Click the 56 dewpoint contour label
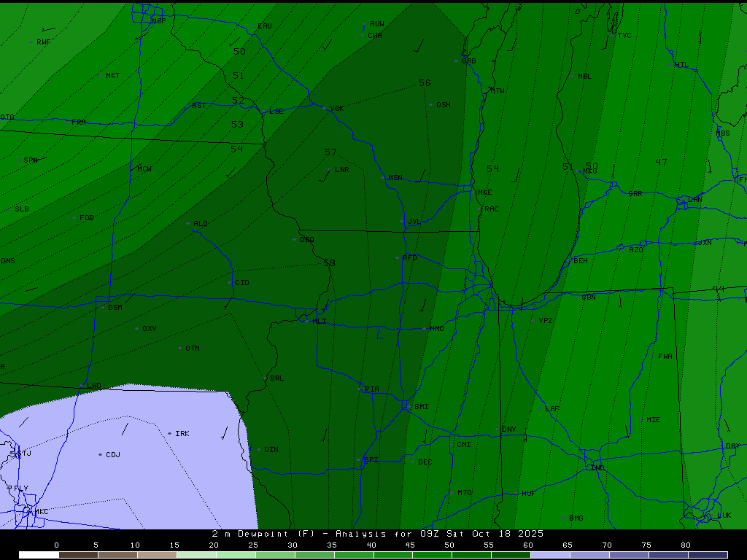The width and height of the screenshot is (747, 560). click(425, 83)
